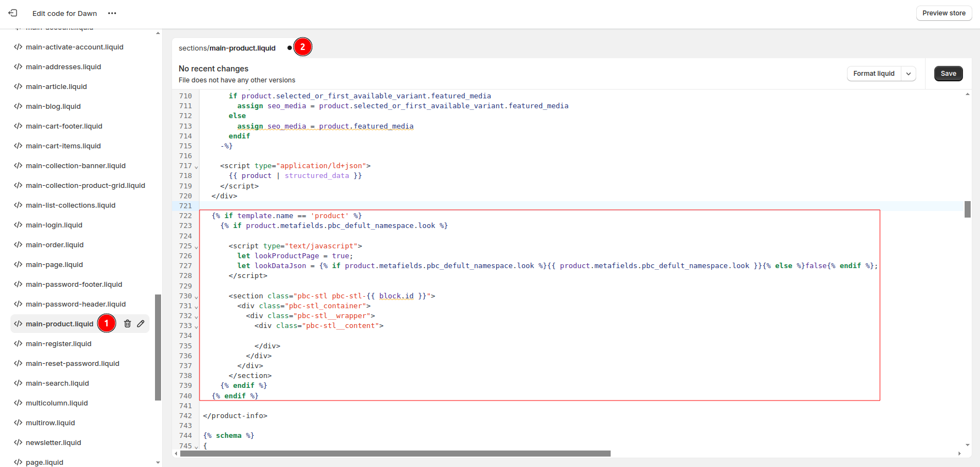Click line number 710 in the gutter
The height and width of the screenshot is (467, 980).
click(x=186, y=96)
